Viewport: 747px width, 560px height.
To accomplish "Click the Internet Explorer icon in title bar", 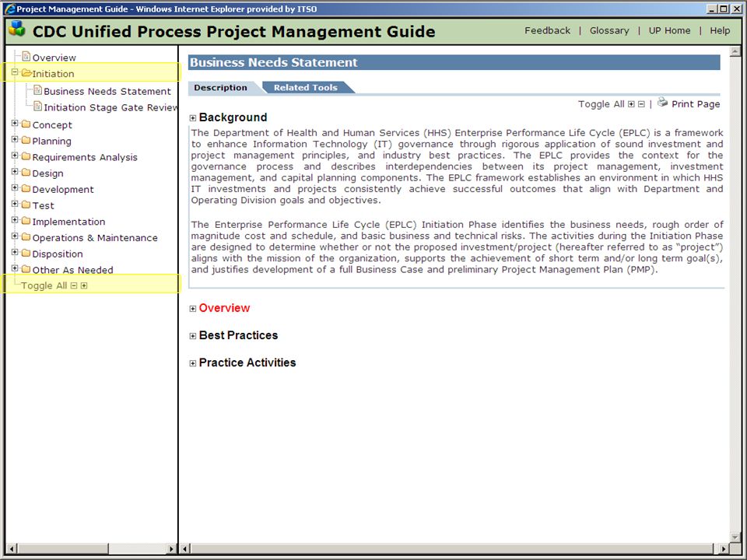I will (x=9, y=9).
